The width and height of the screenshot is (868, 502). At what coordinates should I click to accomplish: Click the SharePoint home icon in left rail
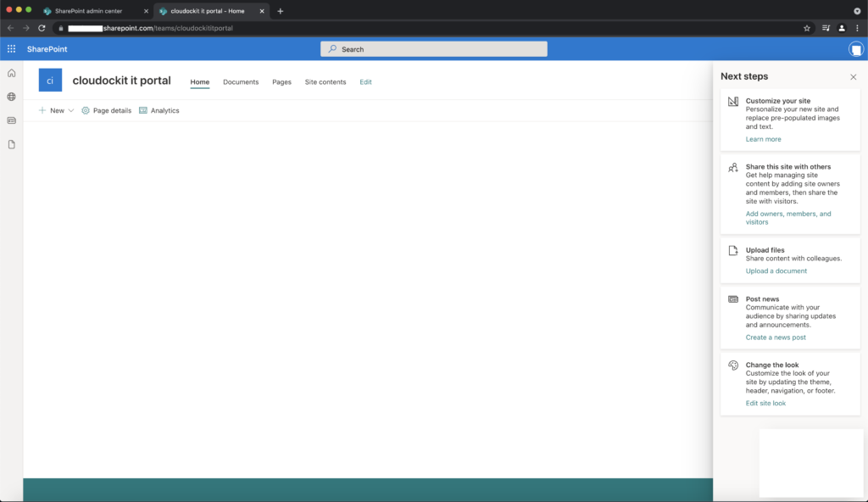pos(11,73)
